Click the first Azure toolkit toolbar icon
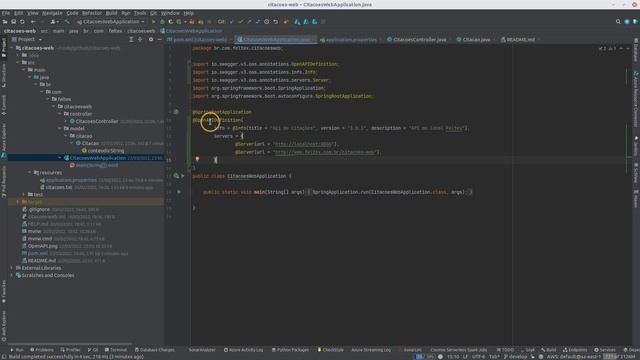The image size is (640, 360). coord(297,22)
